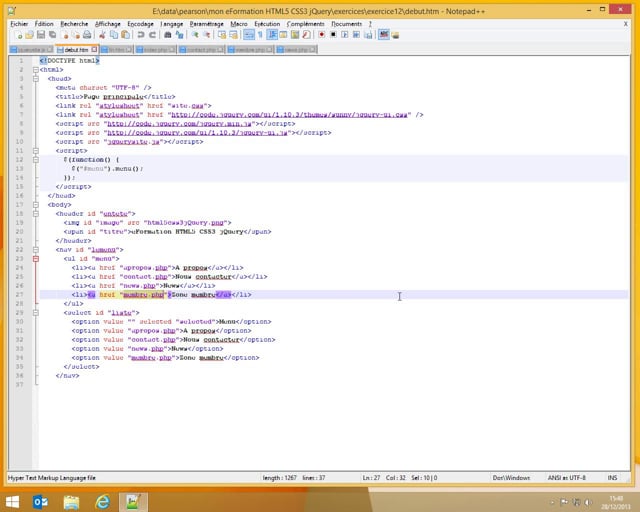Click the jquery-ui.css URL on line 7

point(289,115)
